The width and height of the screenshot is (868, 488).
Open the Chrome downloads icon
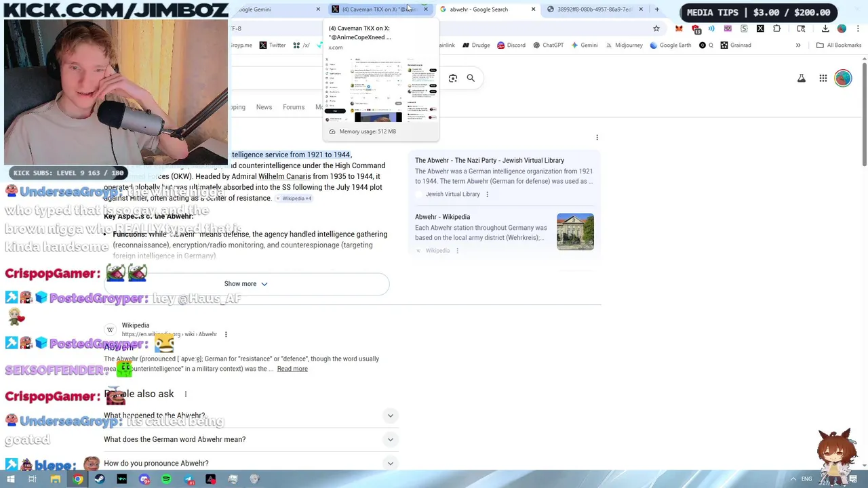click(825, 28)
